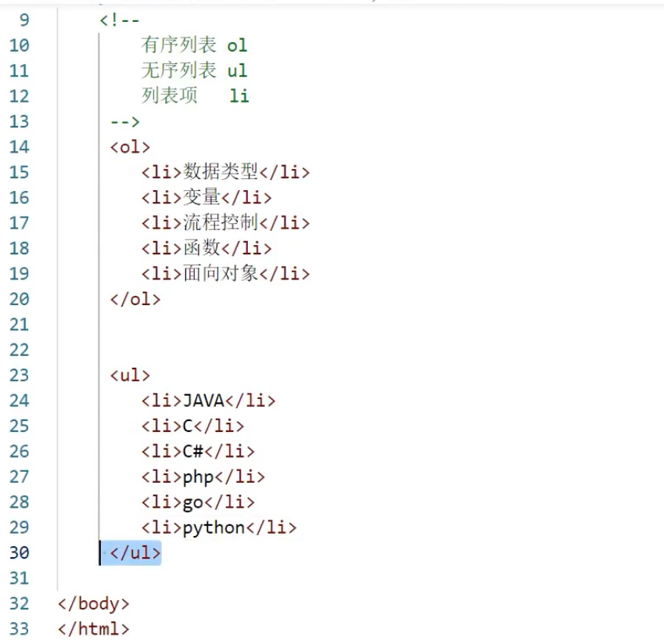Click the list item 面向对象 line
Screen dimensions: 664x644
(225, 274)
